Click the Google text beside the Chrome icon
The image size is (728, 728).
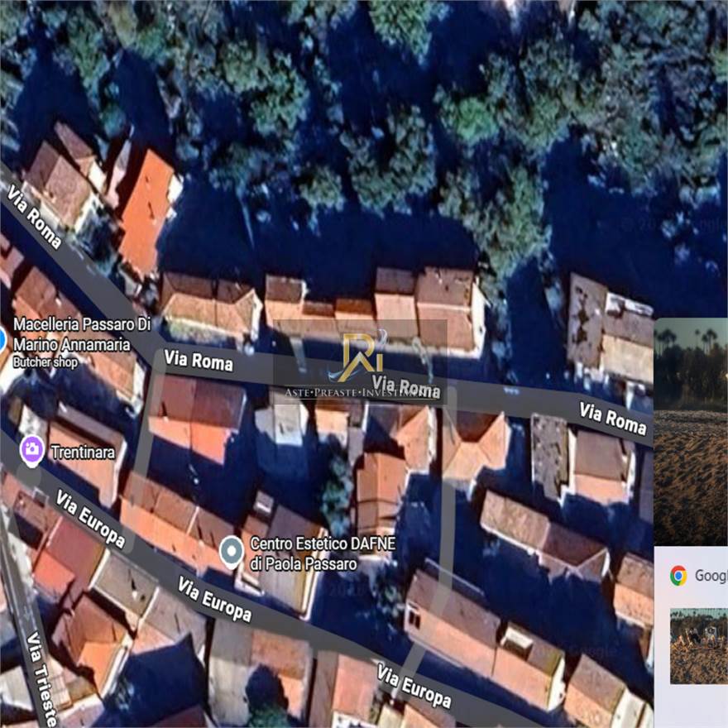[710, 576]
